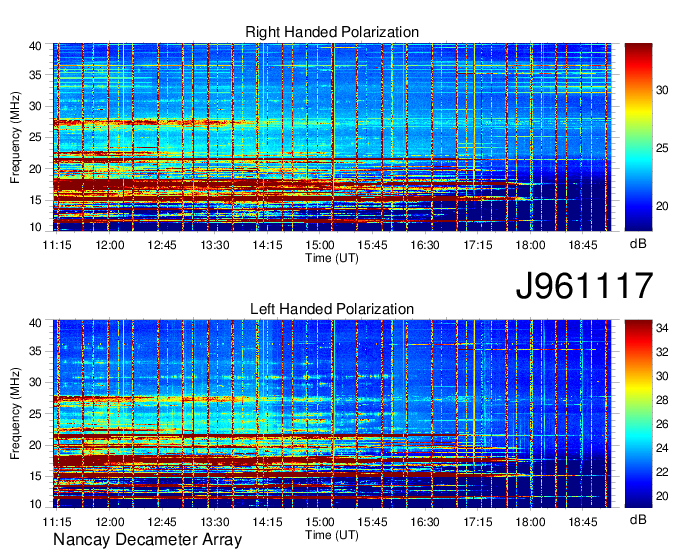
Task: Click the "Left Handed Polarization" plot title
Action: click(x=332, y=309)
